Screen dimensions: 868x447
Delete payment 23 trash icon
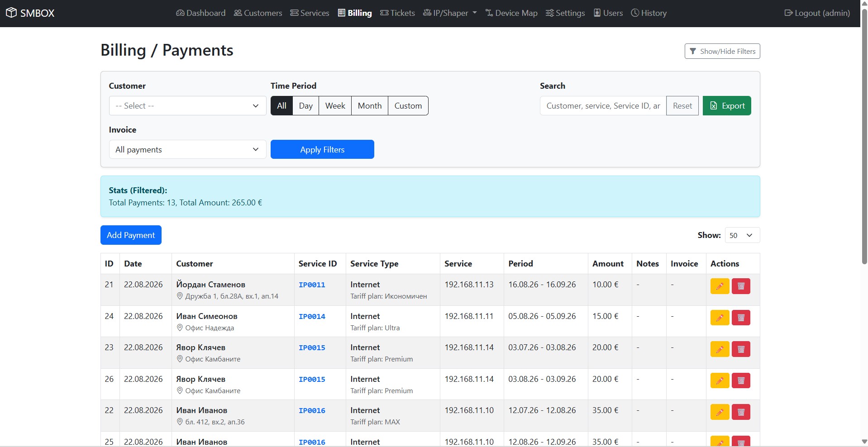point(741,349)
